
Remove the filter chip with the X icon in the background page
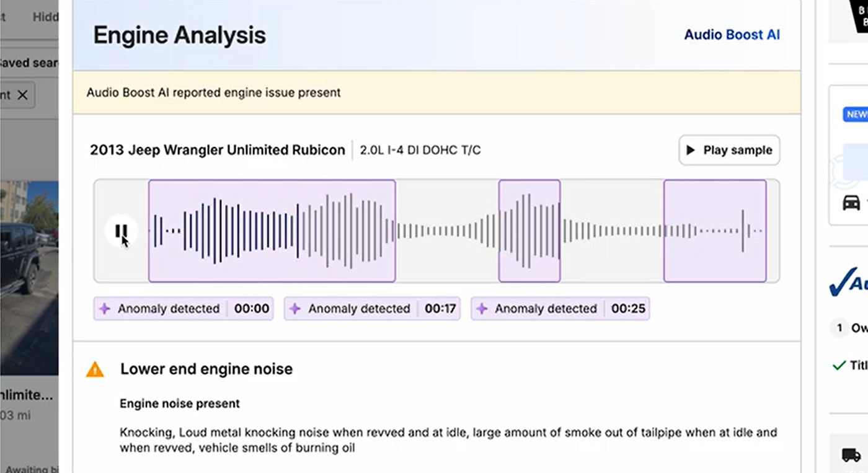click(22, 95)
